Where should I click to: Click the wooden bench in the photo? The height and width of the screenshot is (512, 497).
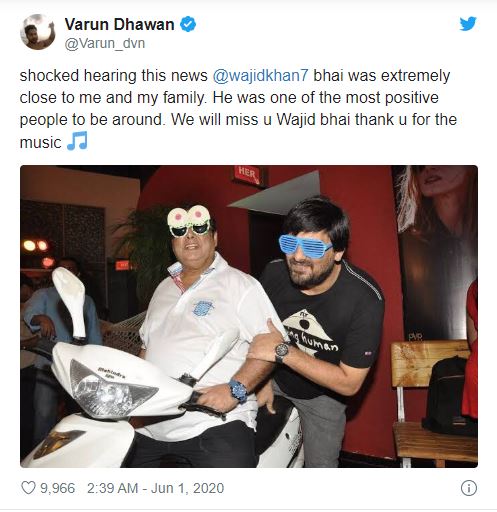433,403
